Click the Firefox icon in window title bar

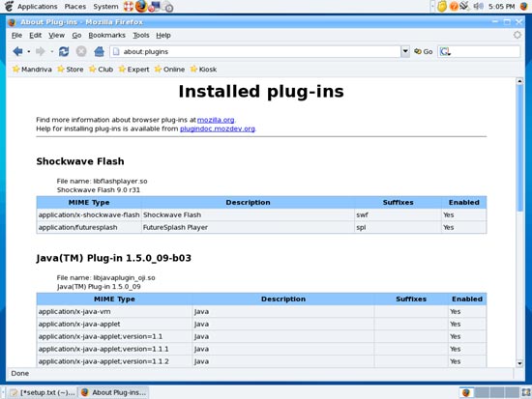pos(12,22)
